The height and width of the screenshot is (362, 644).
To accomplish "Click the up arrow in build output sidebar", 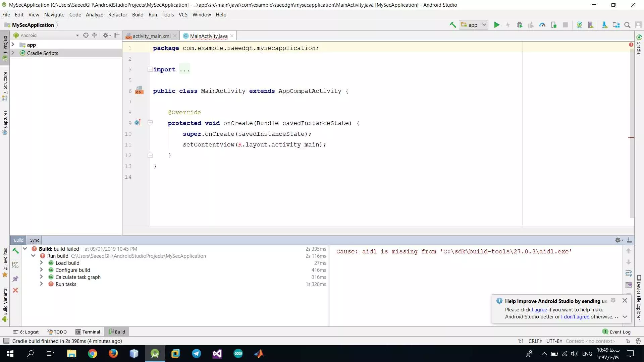I will point(629,251).
